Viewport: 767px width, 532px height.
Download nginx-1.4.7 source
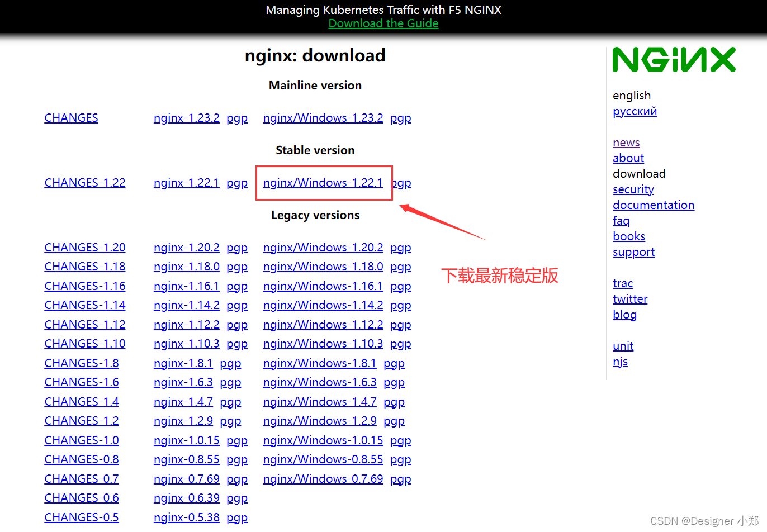(x=183, y=402)
